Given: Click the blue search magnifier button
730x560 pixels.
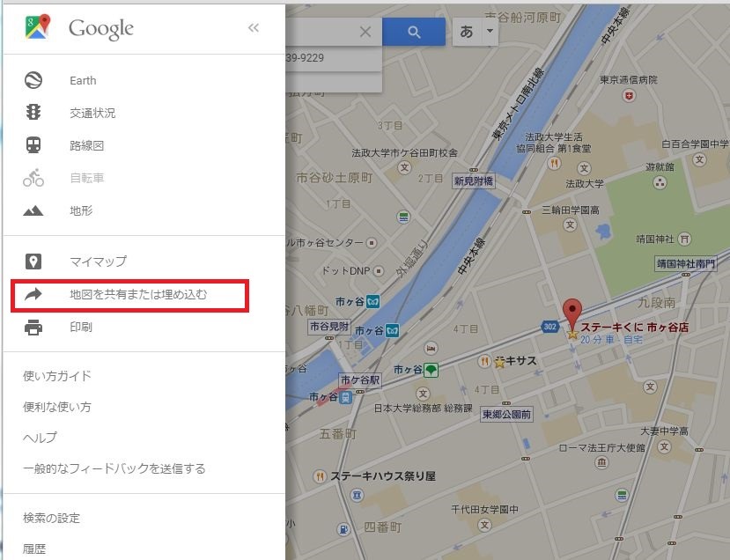Looking at the screenshot, I should [x=414, y=32].
